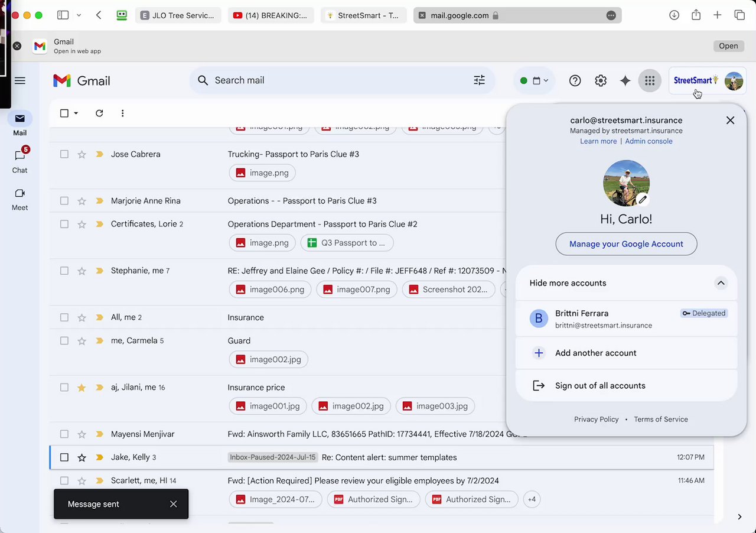This screenshot has height=533, width=756.
Task: Choose Sign out of all accounts
Action: coord(599,386)
